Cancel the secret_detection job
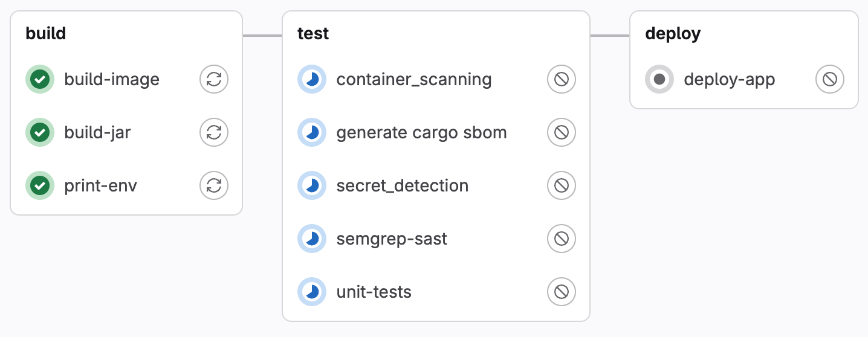This screenshot has height=337, width=868. point(562,185)
